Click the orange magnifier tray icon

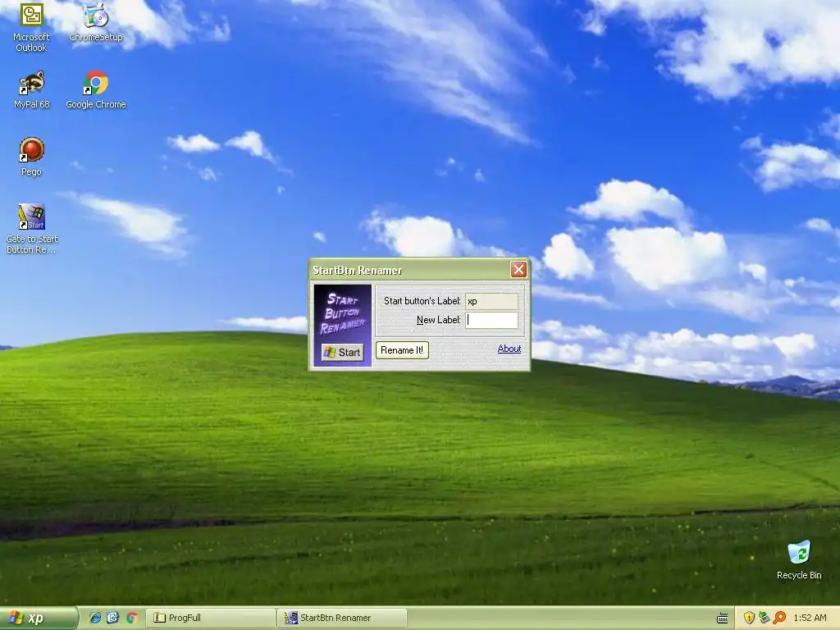779,618
